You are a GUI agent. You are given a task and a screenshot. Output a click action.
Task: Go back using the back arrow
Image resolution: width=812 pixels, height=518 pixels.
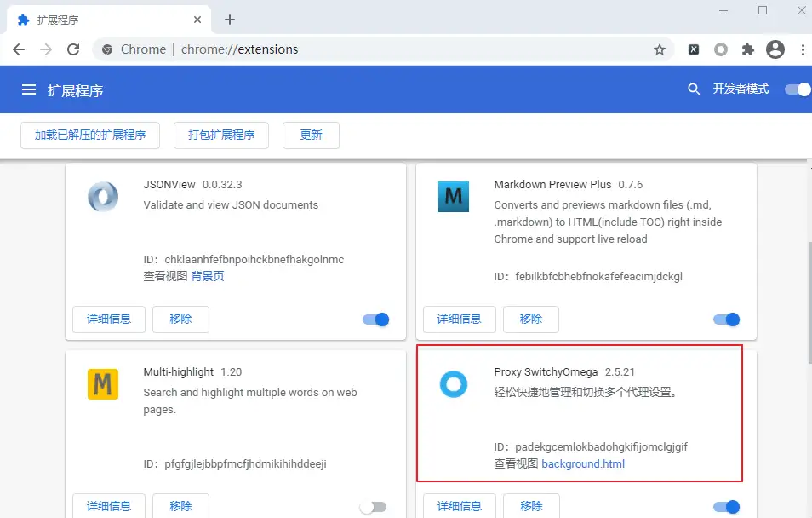(19, 49)
